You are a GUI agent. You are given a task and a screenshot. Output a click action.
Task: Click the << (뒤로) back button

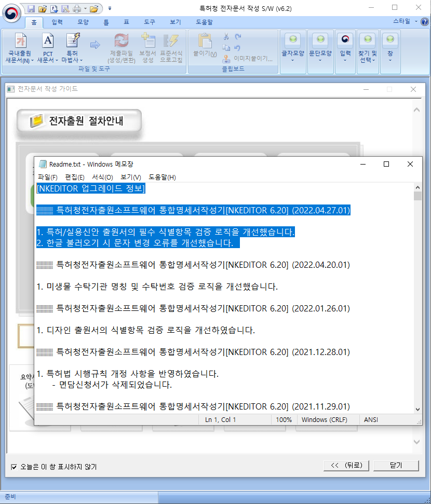tap(346, 466)
